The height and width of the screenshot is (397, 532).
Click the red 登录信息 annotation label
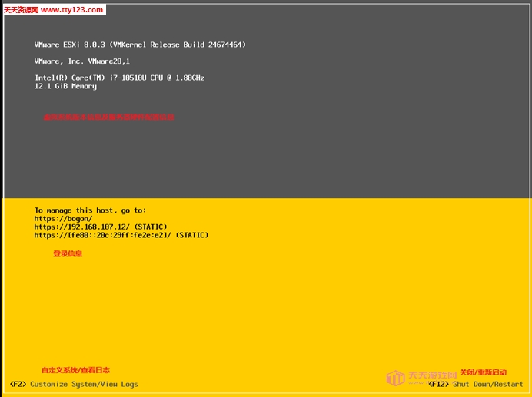[68, 253]
